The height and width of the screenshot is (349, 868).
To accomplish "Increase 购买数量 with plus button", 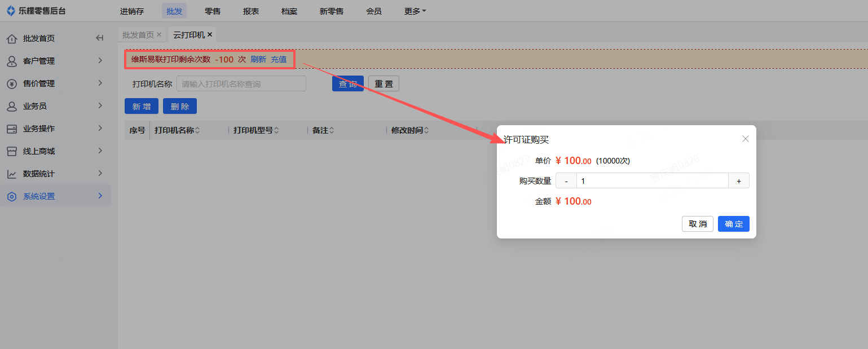I will coord(739,180).
